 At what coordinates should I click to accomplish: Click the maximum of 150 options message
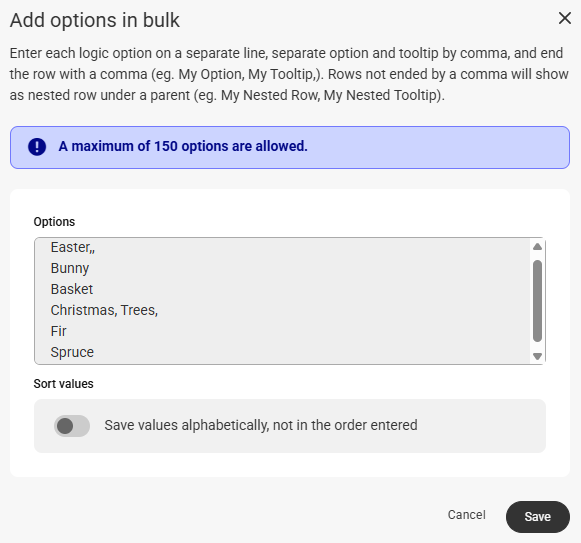click(x=183, y=146)
